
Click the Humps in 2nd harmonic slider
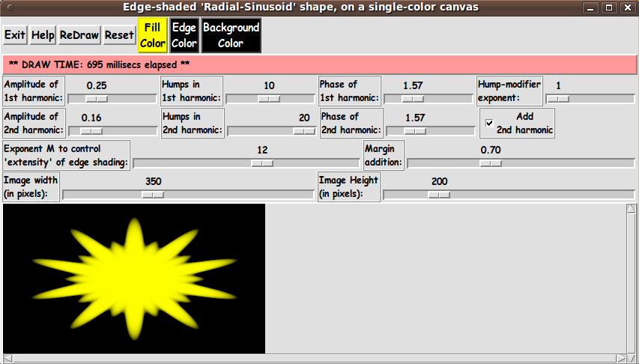coord(304,130)
